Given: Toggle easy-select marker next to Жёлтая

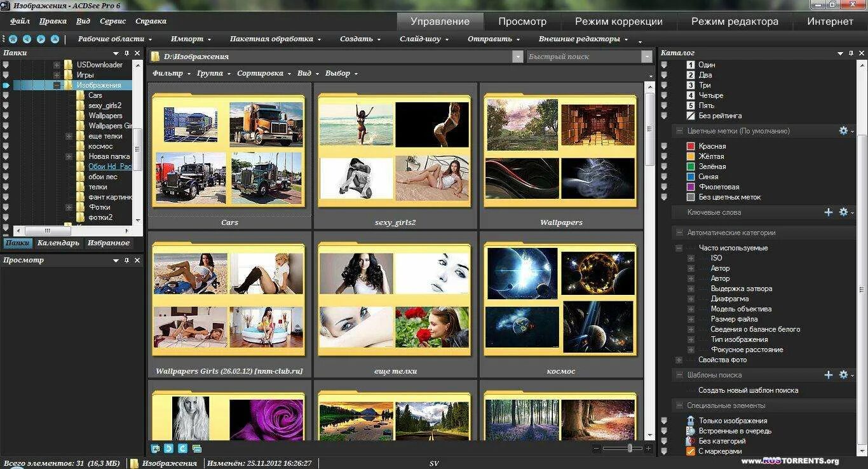Looking at the screenshot, I should 664,156.
